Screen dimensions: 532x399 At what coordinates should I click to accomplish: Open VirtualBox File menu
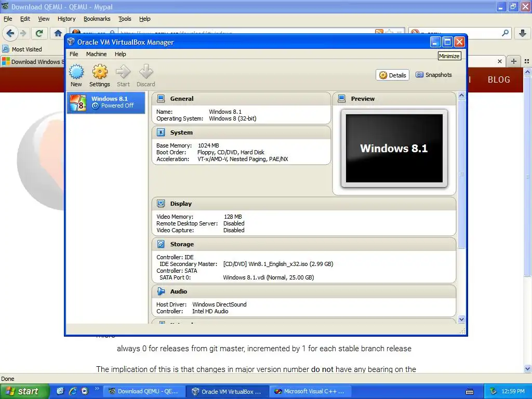[74, 54]
